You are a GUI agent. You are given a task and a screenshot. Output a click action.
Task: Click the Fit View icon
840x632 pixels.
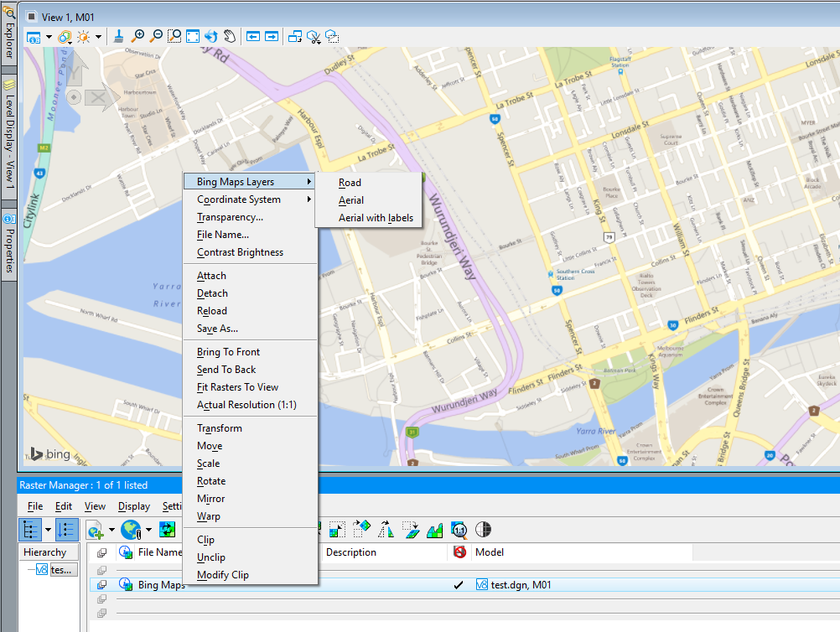point(193,37)
